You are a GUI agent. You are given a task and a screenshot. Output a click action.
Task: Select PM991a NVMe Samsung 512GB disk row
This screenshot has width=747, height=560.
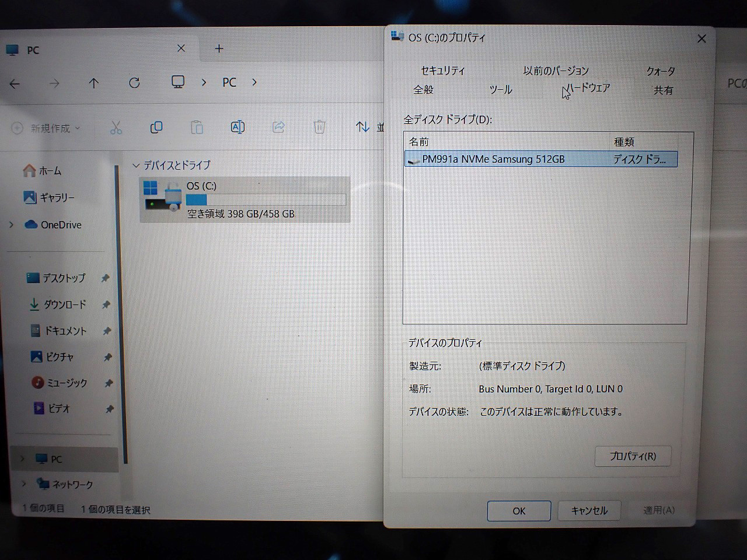tap(541, 159)
